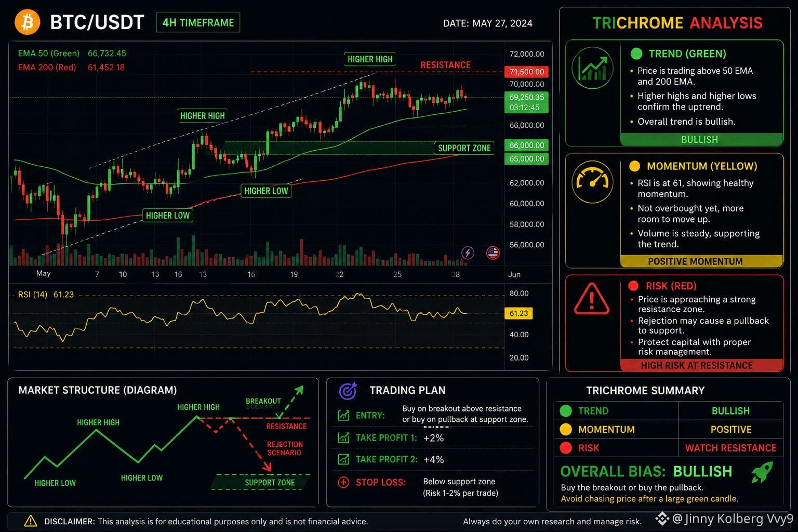
Task: Click yellow dot in MOMENTUM summary row
Action: point(566,429)
